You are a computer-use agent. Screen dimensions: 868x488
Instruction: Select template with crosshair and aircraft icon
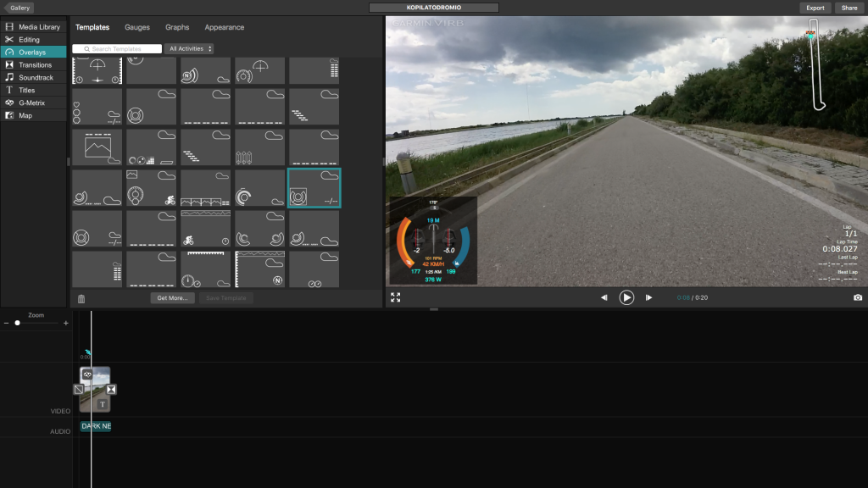click(x=97, y=71)
